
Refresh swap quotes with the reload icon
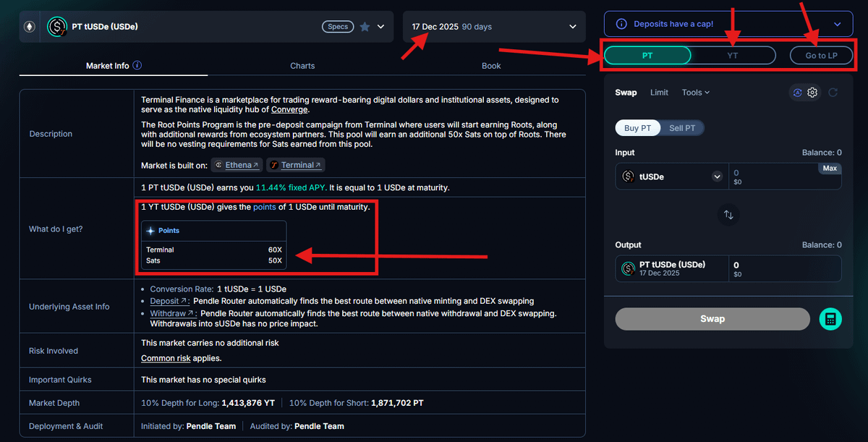tap(833, 93)
